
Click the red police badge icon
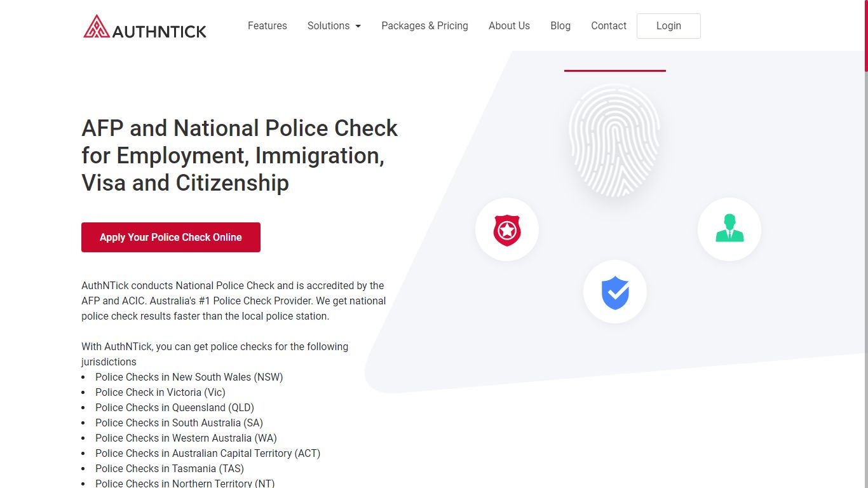(x=507, y=230)
